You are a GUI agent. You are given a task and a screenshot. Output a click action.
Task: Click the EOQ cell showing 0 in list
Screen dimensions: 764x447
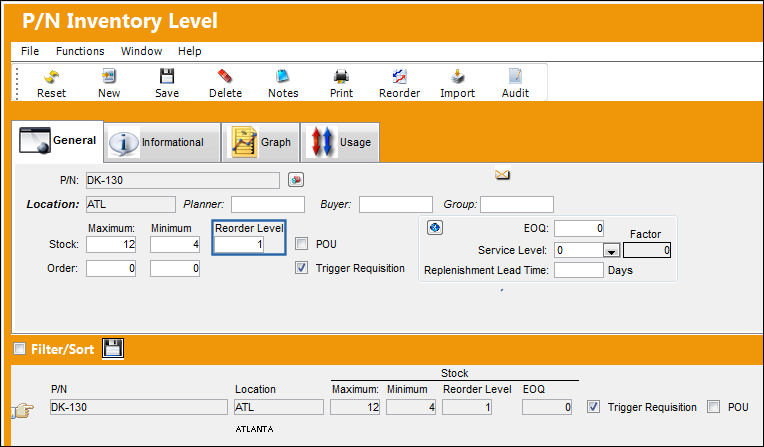pyautogui.click(x=547, y=407)
